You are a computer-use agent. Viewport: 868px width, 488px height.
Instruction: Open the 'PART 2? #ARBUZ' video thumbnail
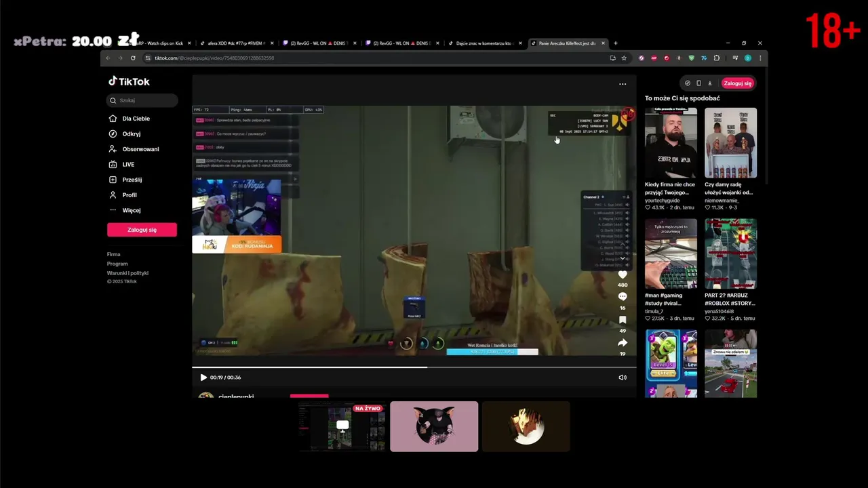click(x=730, y=253)
